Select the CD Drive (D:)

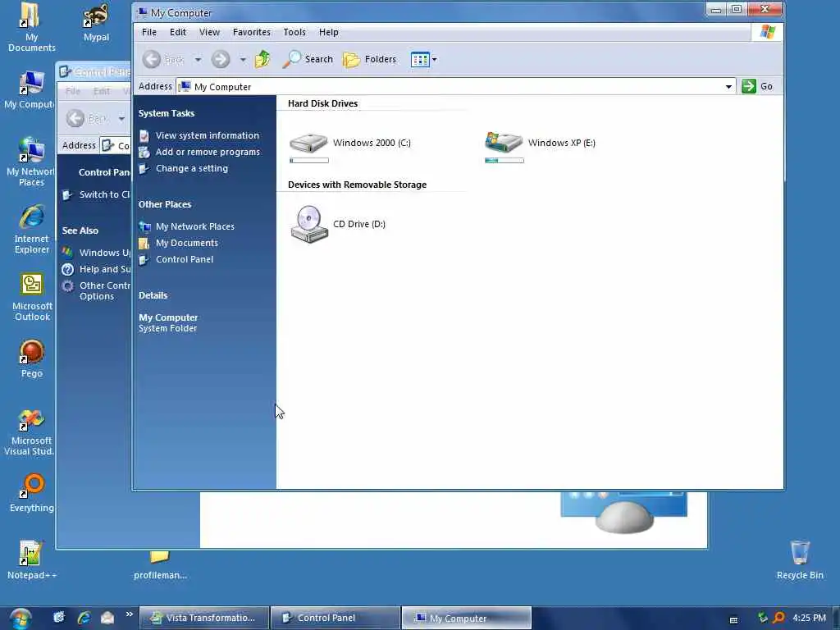coord(337,224)
